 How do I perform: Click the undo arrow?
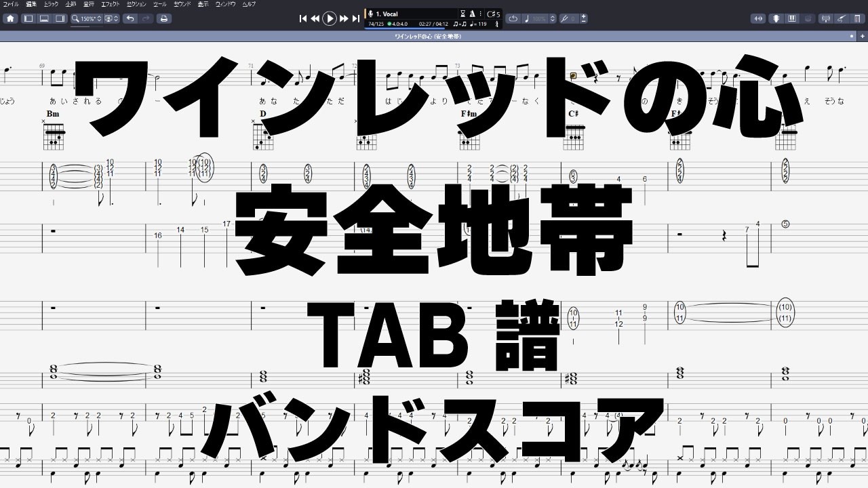(130, 18)
